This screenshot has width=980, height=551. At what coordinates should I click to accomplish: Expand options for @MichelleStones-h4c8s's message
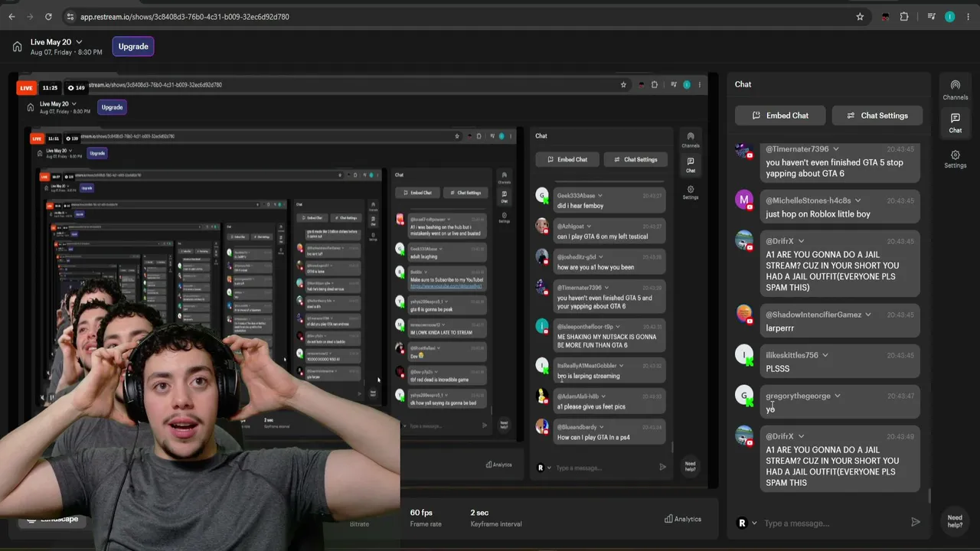857,201
